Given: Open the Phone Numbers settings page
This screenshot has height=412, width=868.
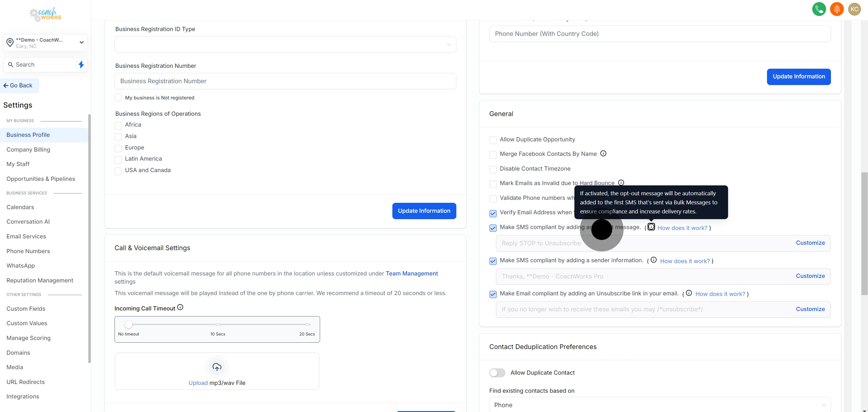Looking at the screenshot, I should 28,251.
